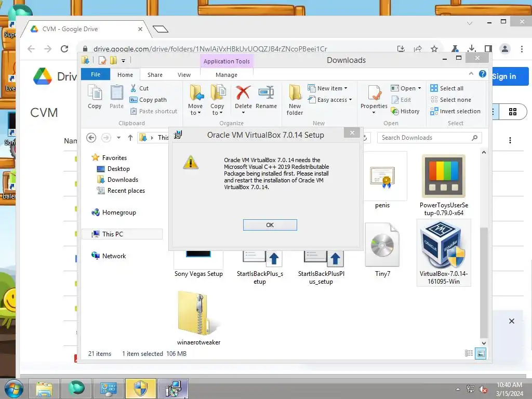Open the recent locations dropdown arrow
This screenshot has width=532, height=399.
coord(119,138)
